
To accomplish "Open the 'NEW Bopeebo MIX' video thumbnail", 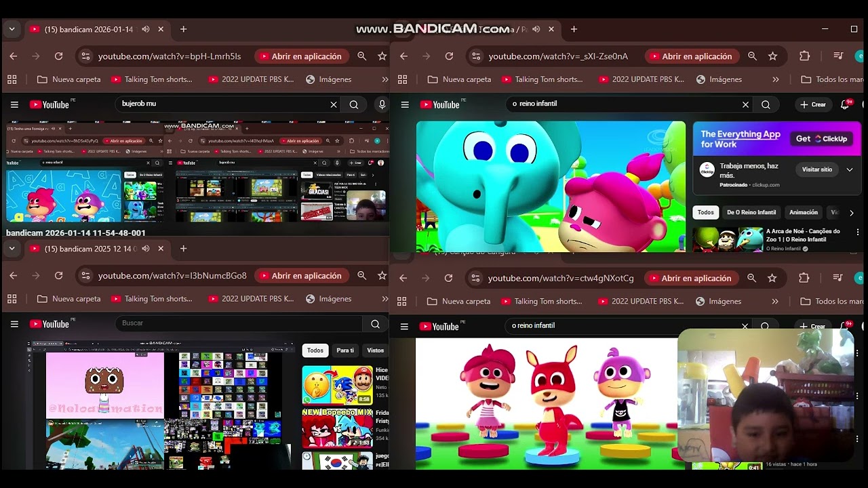I will tap(338, 428).
